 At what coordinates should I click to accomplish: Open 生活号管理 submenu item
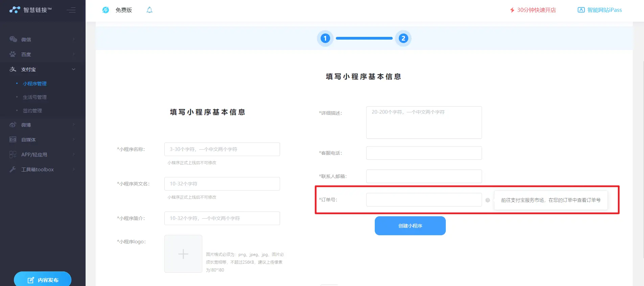point(35,97)
